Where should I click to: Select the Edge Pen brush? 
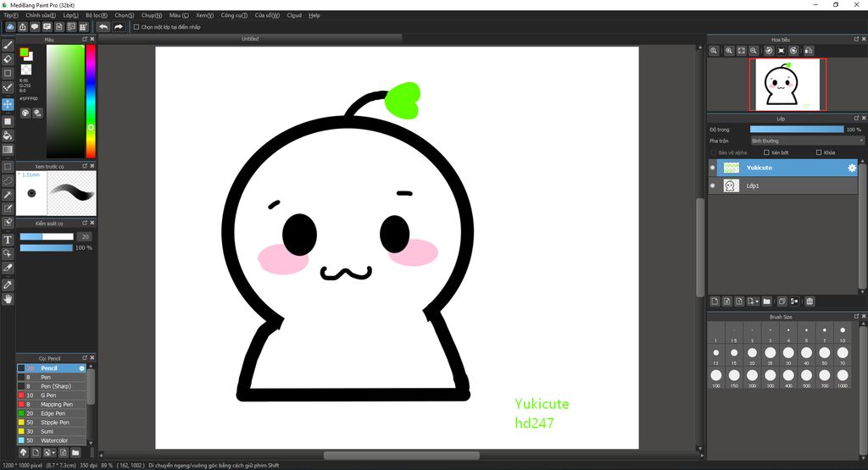click(x=52, y=413)
